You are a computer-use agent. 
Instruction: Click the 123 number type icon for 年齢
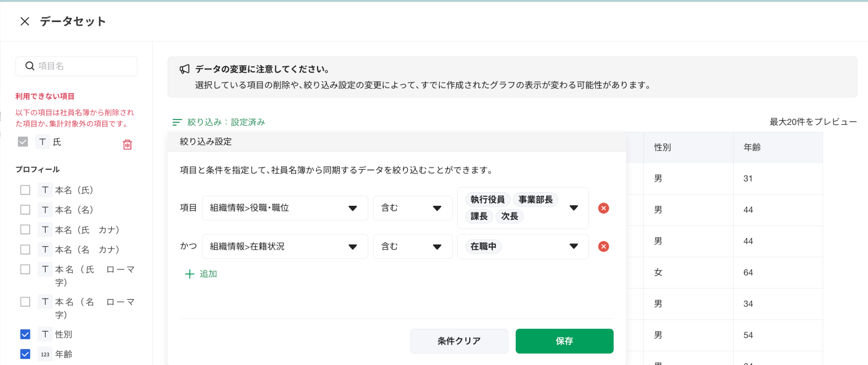point(45,354)
